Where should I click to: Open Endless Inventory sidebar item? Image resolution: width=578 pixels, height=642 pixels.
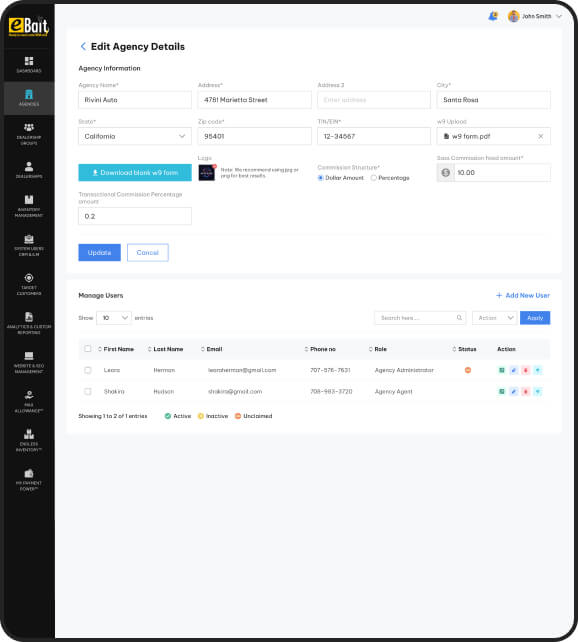(29, 440)
